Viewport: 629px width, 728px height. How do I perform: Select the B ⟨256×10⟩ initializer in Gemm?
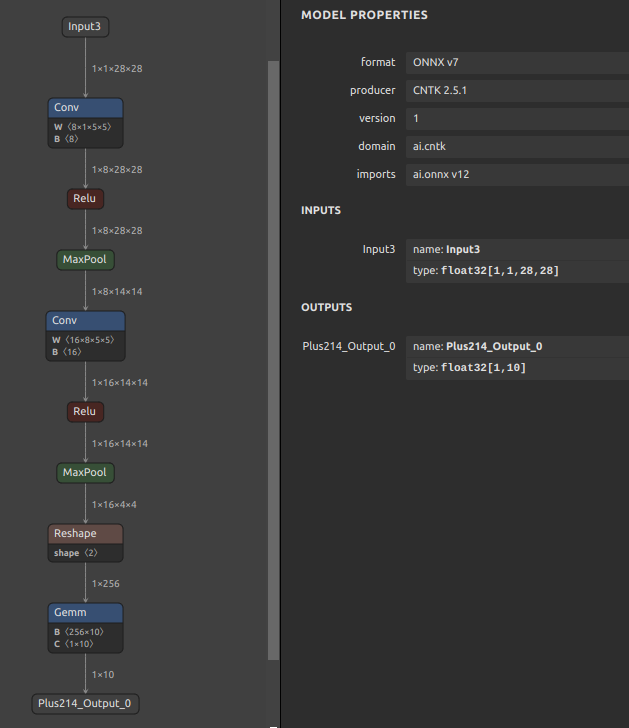pyautogui.click(x=80, y=632)
